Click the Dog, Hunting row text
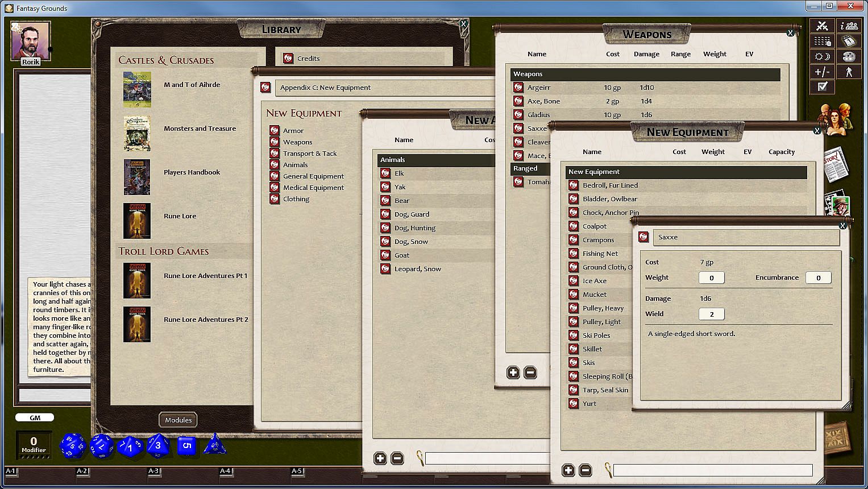Screen dimensions: 868x489 click(x=415, y=227)
